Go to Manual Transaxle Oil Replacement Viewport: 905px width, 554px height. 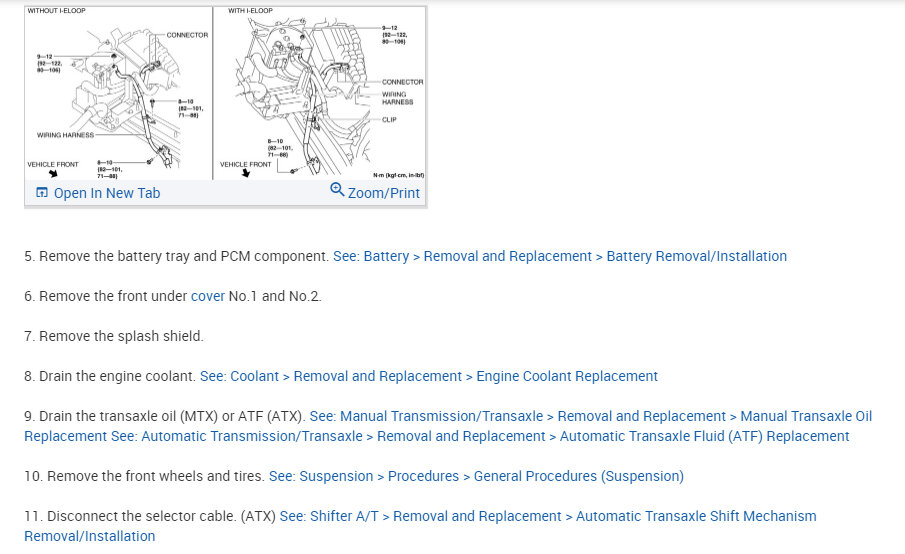[x=591, y=416]
